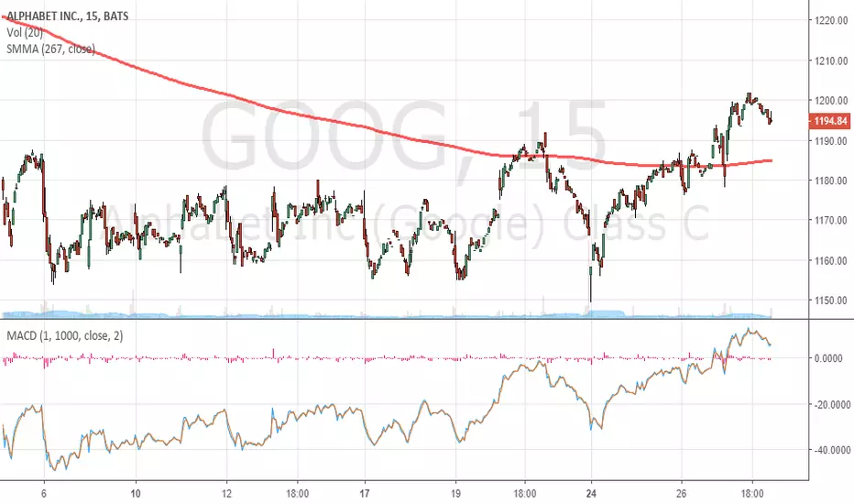Click date label 24 on time axis

(592, 494)
